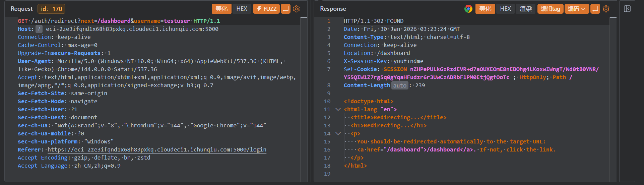Open Response editor settings gear
Image resolution: width=644 pixels, height=185 pixels.
[606, 9]
